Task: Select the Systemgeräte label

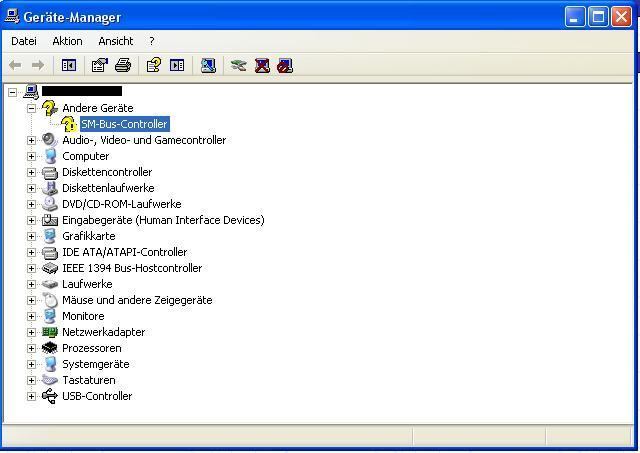Action: click(x=96, y=364)
